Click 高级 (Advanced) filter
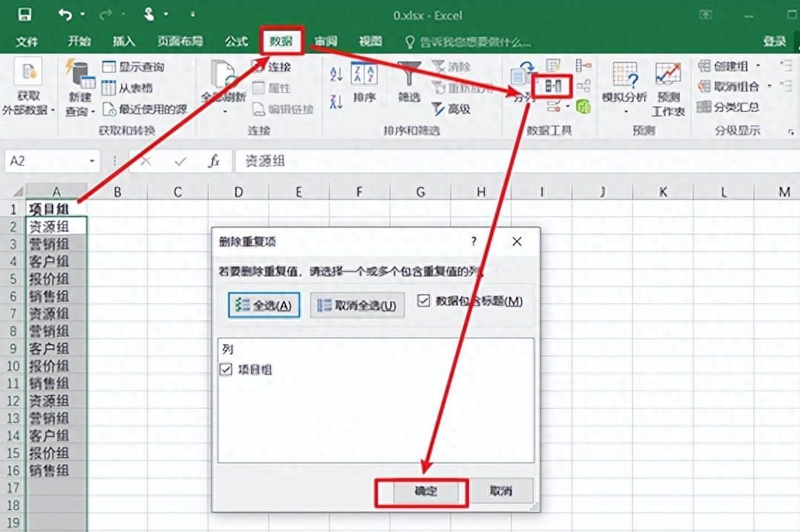 [x=451, y=108]
